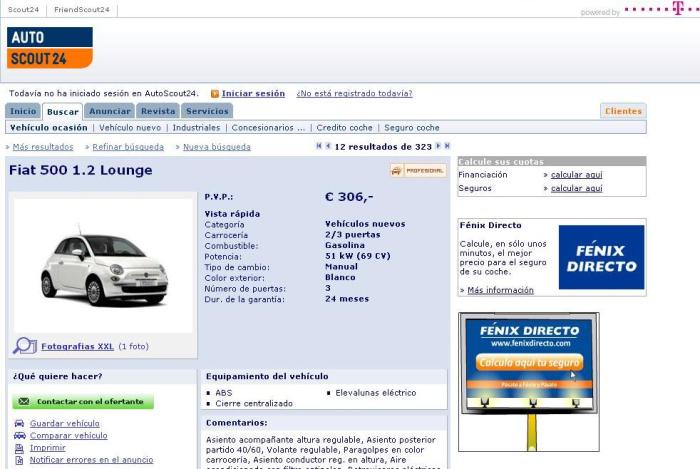Switch to the Anunciar tab
700x469 pixels.
tap(109, 111)
